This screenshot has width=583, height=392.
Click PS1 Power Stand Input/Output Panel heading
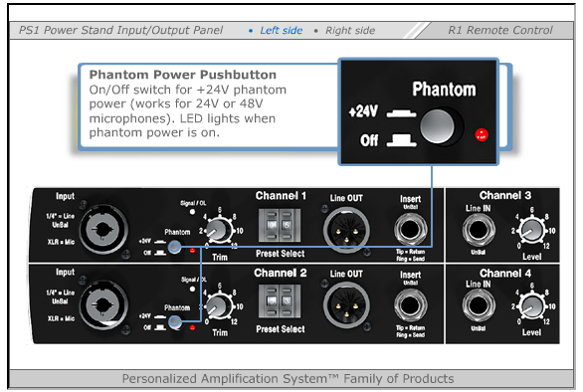(x=120, y=30)
